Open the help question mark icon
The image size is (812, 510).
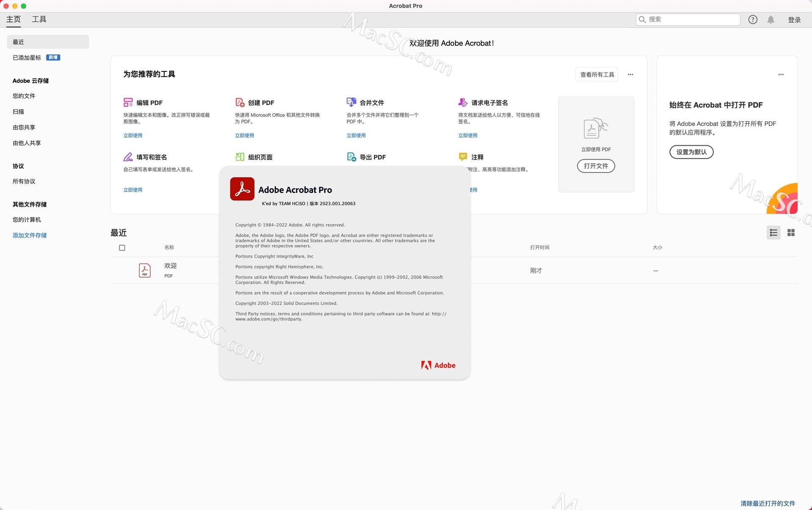click(753, 19)
